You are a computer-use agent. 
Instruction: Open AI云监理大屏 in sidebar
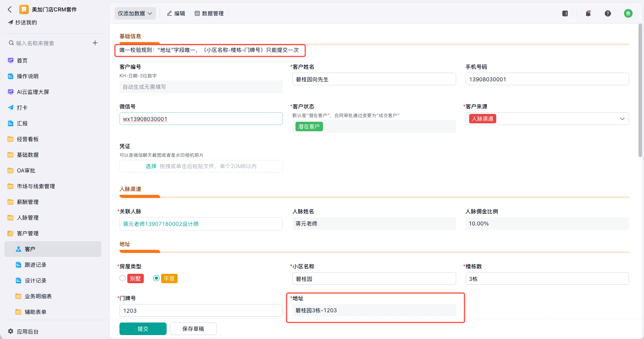click(53, 92)
